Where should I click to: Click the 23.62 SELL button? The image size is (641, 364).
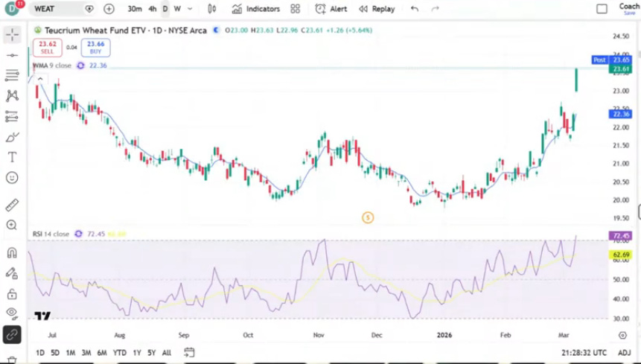tap(48, 48)
